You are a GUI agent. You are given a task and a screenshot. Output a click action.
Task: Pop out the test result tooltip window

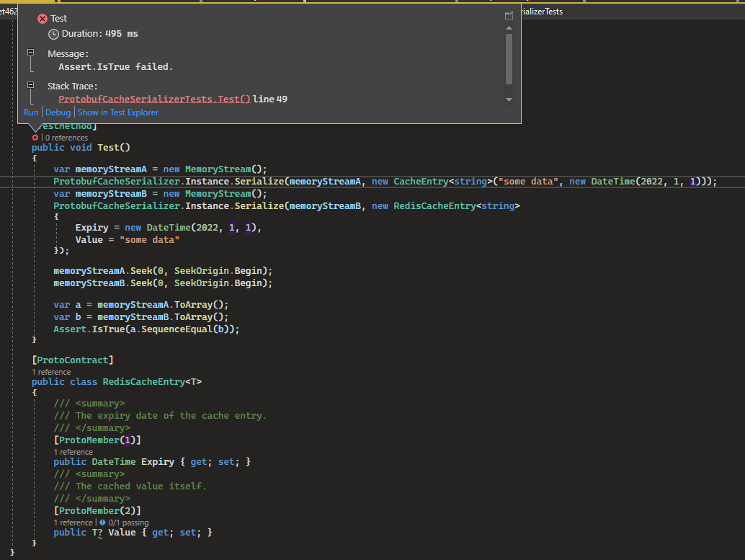coord(509,16)
